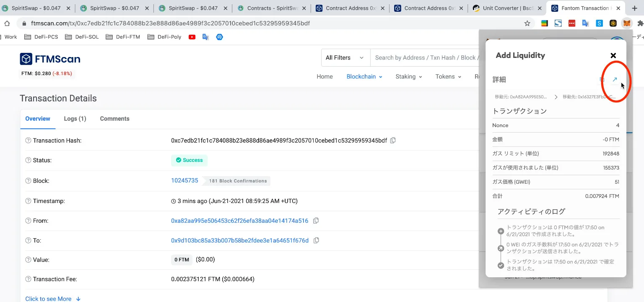Click the blue fingerprint bookmark icon

tap(219, 37)
